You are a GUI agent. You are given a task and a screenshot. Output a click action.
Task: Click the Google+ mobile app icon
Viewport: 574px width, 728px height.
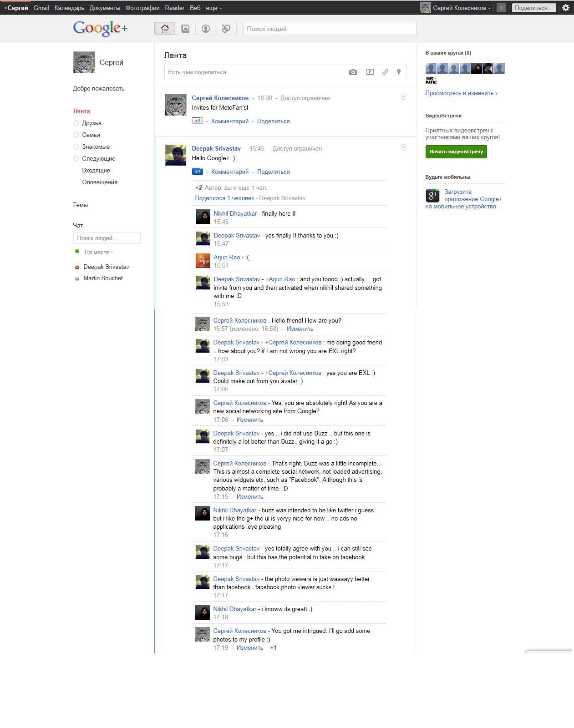432,196
